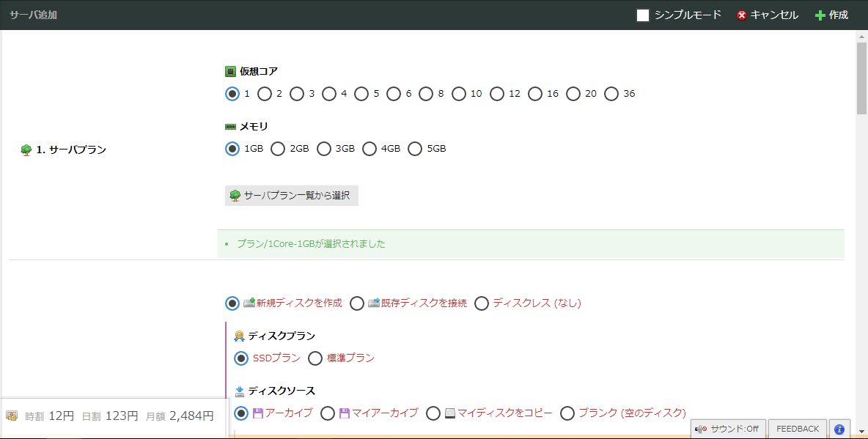Screen dimensions: 868x439
Task: Choose 2GB memory
Action: 278,149
